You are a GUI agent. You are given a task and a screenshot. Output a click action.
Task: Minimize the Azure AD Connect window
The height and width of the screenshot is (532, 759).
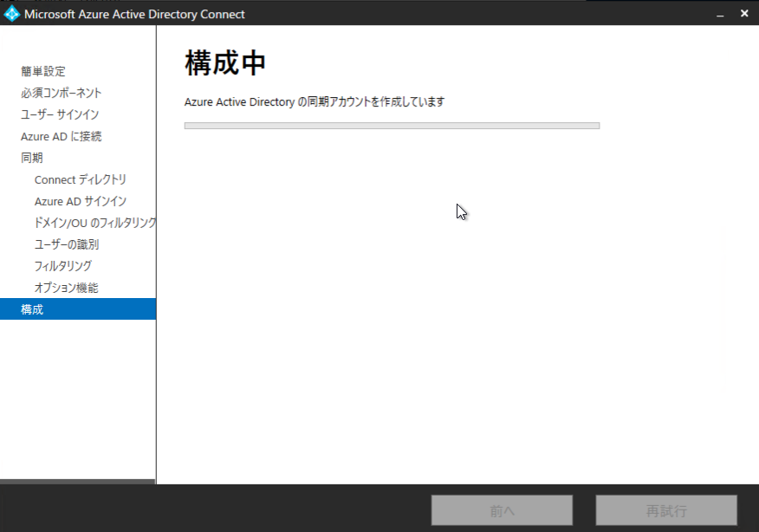pos(720,15)
